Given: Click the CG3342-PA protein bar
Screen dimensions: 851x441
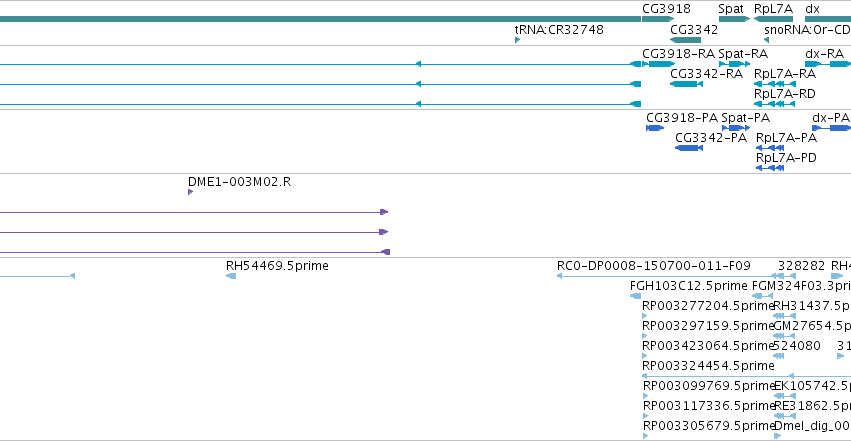Looking at the screenshot, I should click(x=689, y=148).
